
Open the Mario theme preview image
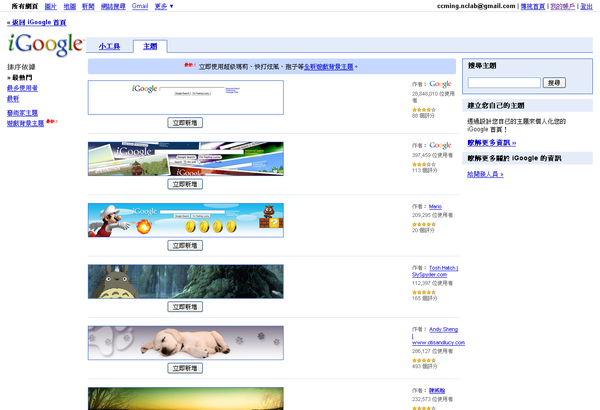186,220
